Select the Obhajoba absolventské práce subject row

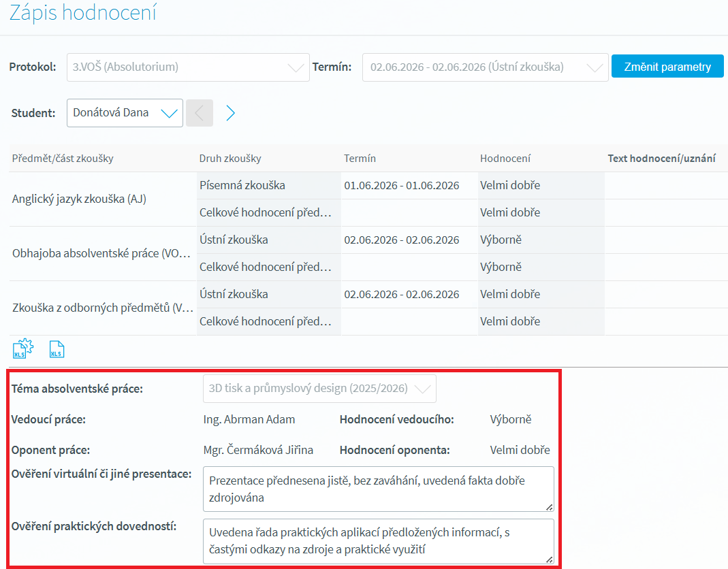(x=101, y=254)
